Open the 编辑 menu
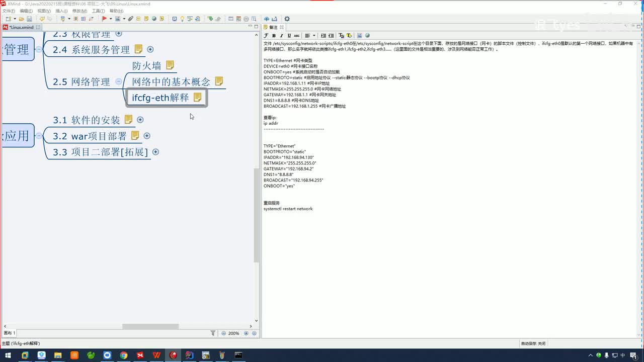Image resolution: width=644 pixels, height=362 pixels. click(x=26, y=11)
